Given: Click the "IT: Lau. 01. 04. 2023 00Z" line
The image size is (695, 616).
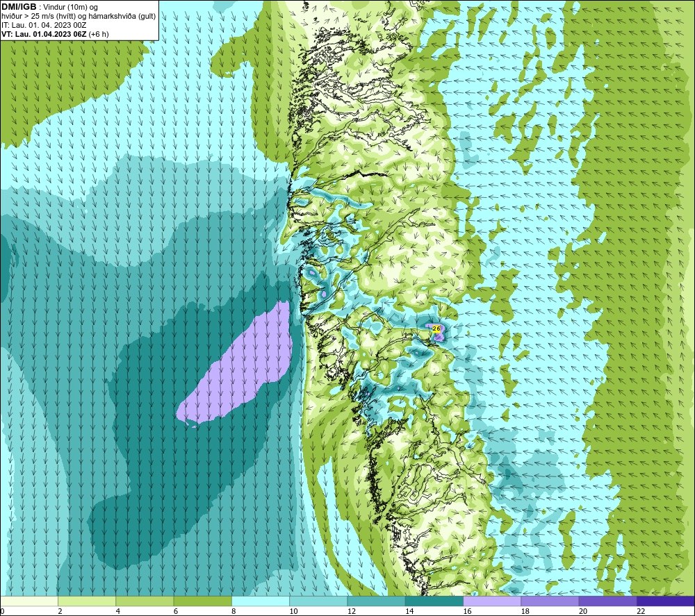Looking at the screenshot, I should [44, 25].
